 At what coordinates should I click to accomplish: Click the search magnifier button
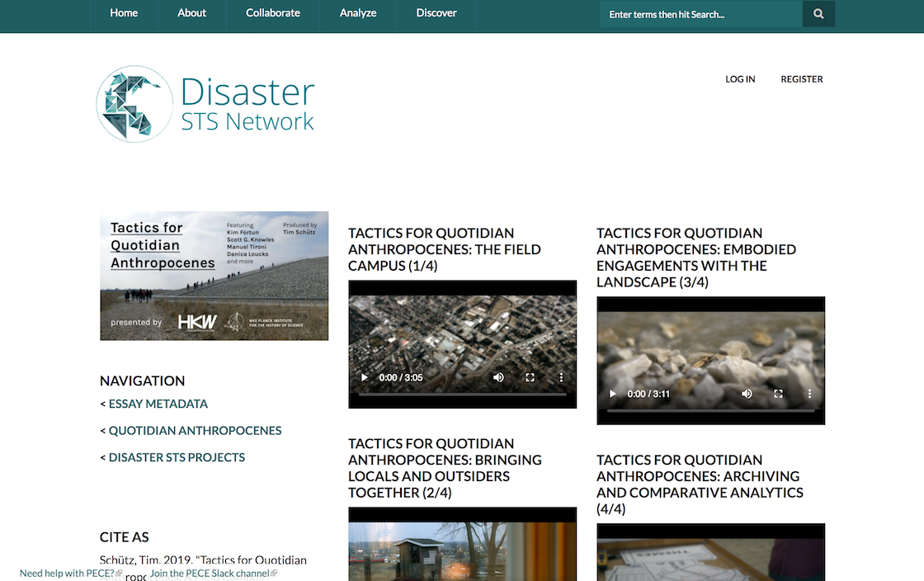click(x=818, y=14)
